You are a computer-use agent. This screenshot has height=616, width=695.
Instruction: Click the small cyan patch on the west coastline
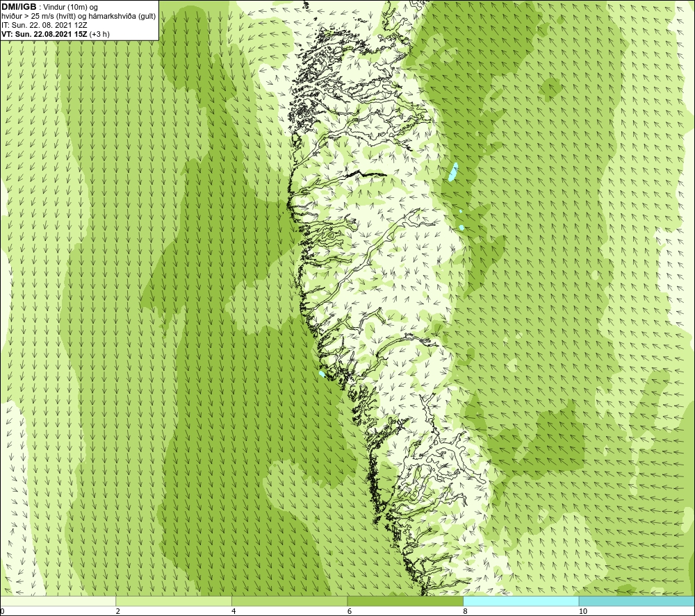click(322, 374)
